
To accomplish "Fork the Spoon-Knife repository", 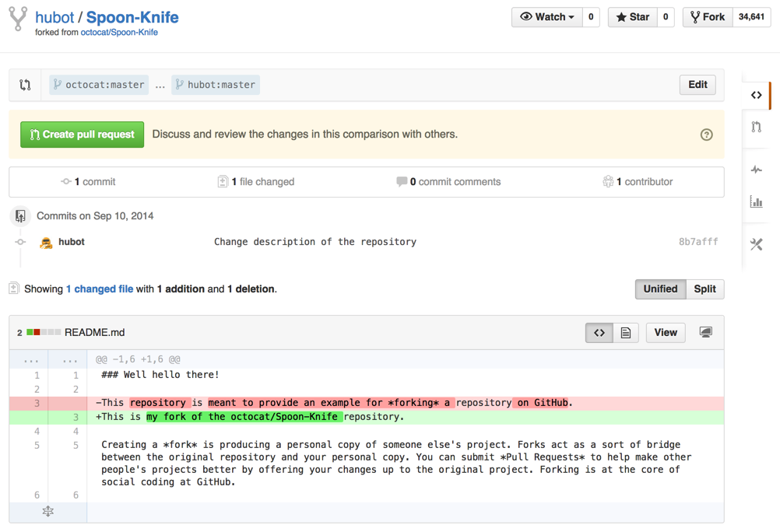I will pos(708,17).
